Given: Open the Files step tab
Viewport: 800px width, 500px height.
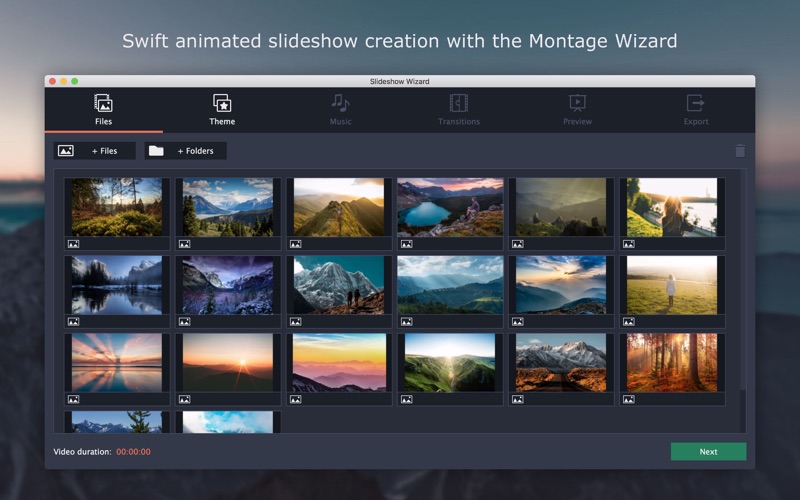Looking at the screenshot, I should coord(104,110).
